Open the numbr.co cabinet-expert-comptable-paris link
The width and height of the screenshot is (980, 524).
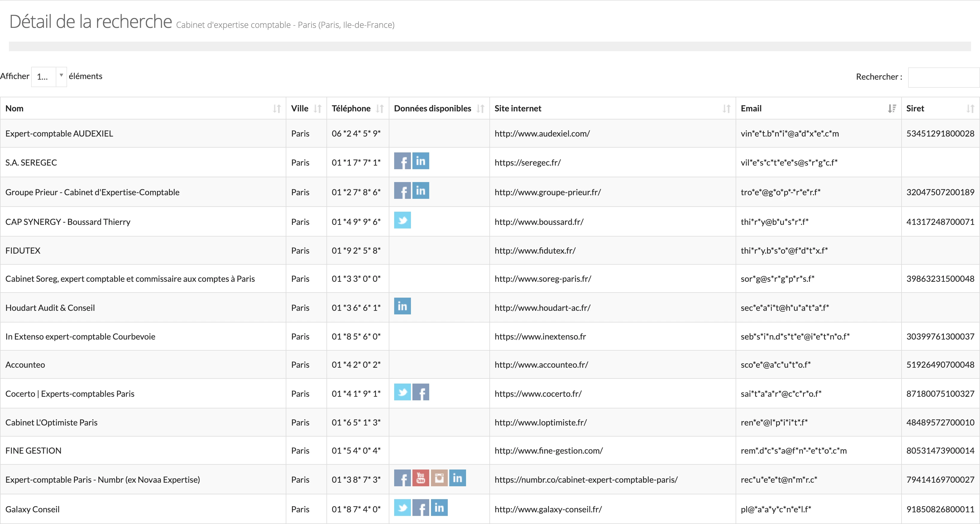tap(586, 479)
